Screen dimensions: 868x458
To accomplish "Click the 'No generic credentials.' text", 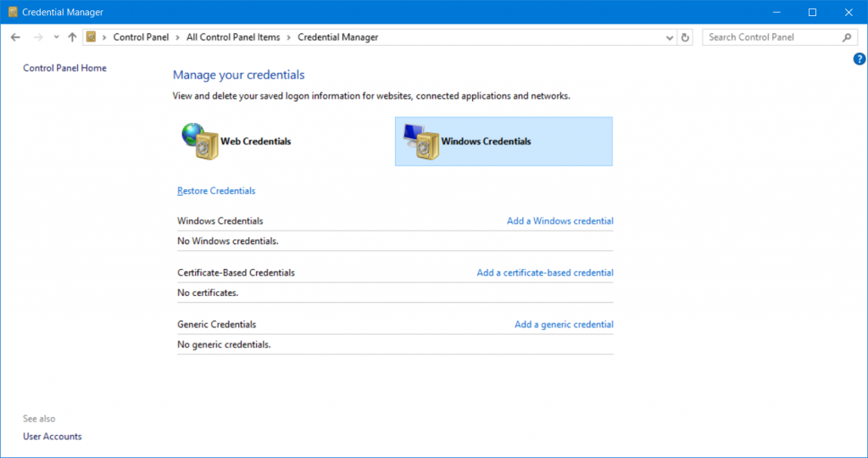I will tap(224, 344).
